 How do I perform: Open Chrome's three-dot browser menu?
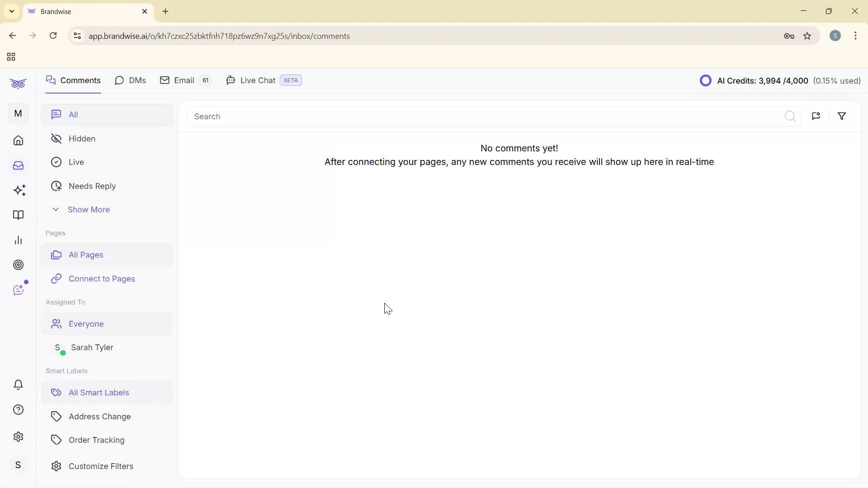coord(856,36)
